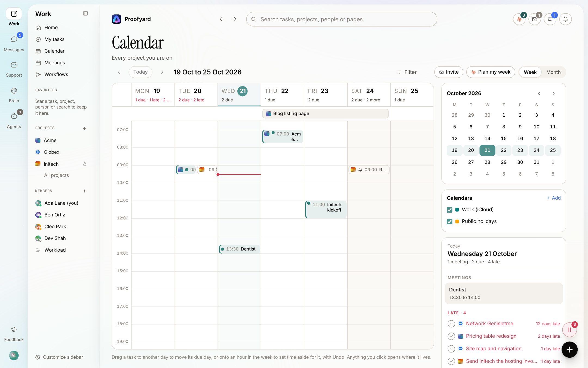
Task: Show previous month in mini calendar
Action: [539, 93]
